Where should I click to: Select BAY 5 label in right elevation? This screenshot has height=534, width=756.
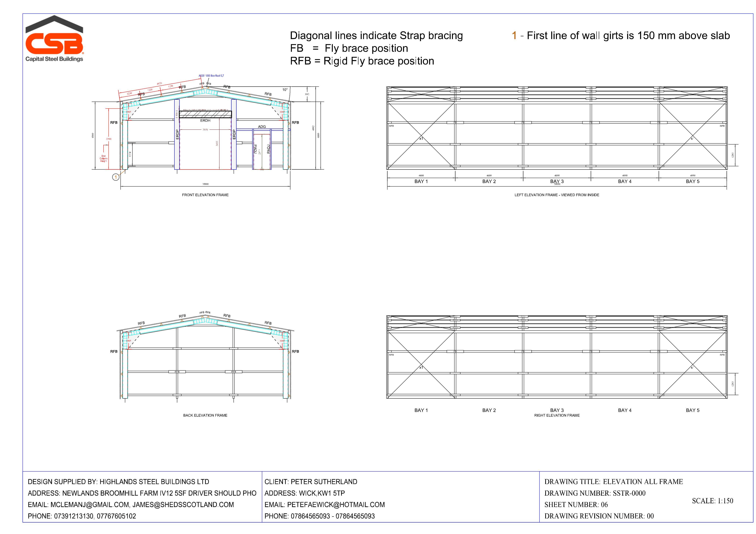pos(693,411)
